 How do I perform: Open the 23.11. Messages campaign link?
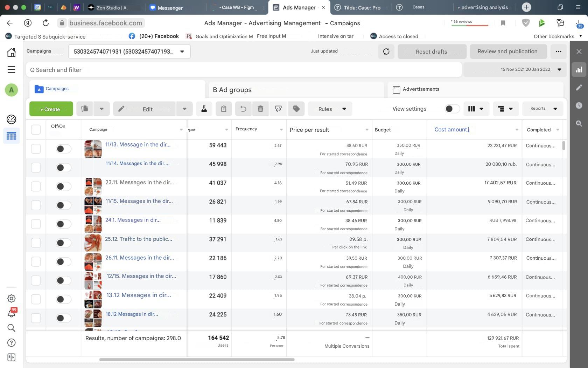pos(139,182)
